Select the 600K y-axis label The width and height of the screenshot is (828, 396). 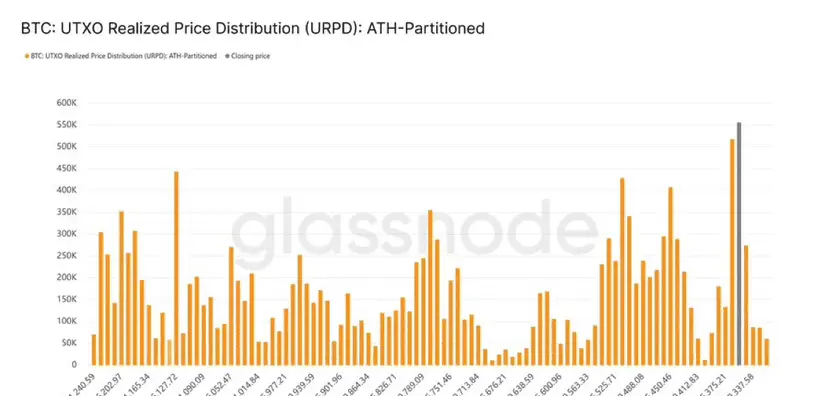pyautogui.click(x=67, y=103)
